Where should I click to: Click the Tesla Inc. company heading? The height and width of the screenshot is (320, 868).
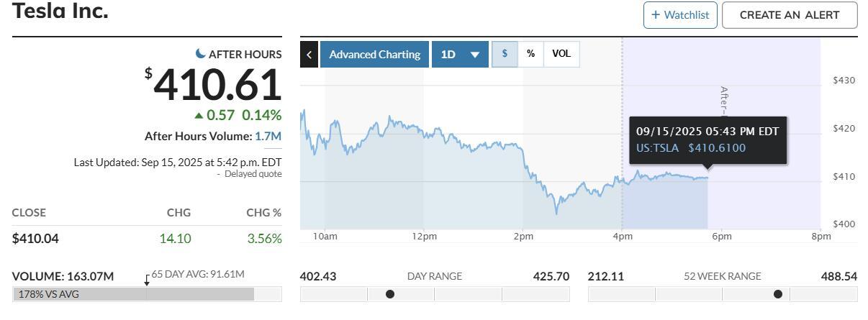[60, 12]
